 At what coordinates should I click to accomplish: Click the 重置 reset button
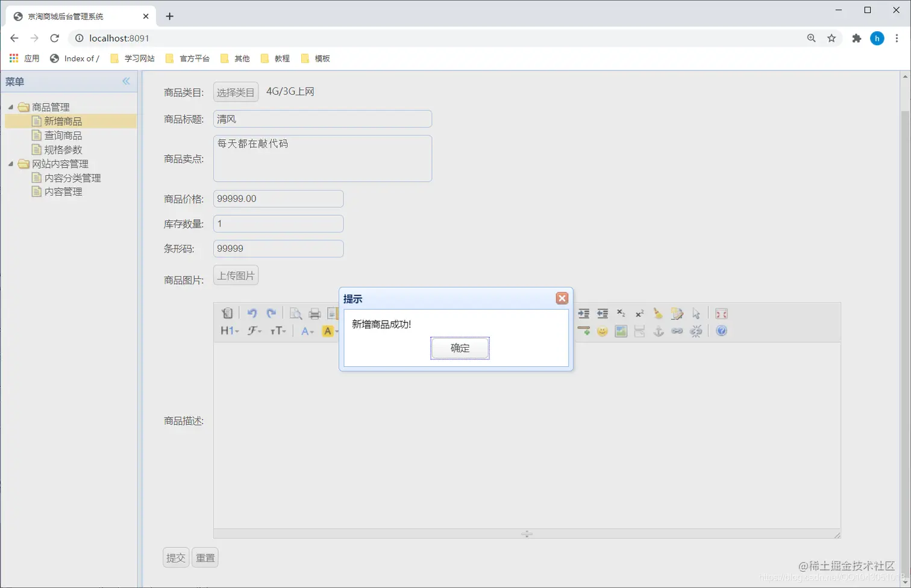[205, 558]
